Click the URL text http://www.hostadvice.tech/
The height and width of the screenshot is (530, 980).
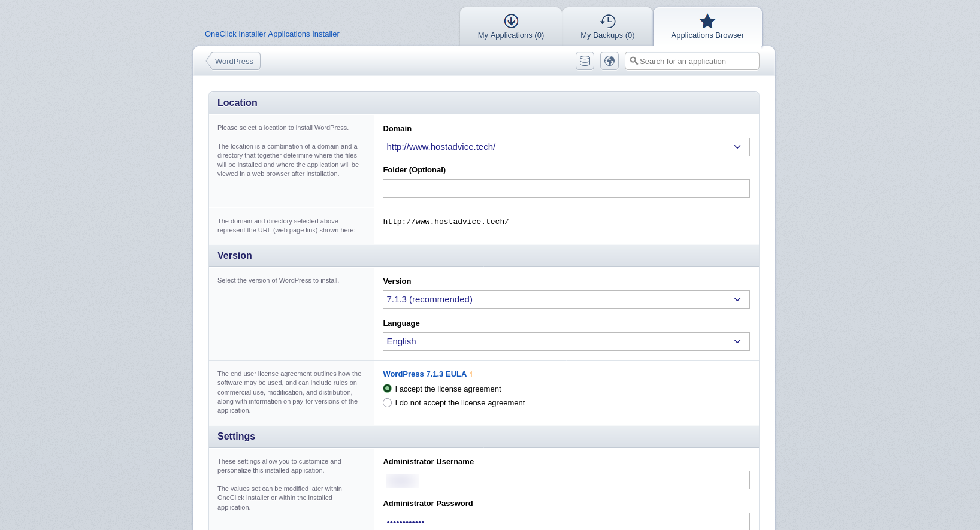(x=446, y=222)
